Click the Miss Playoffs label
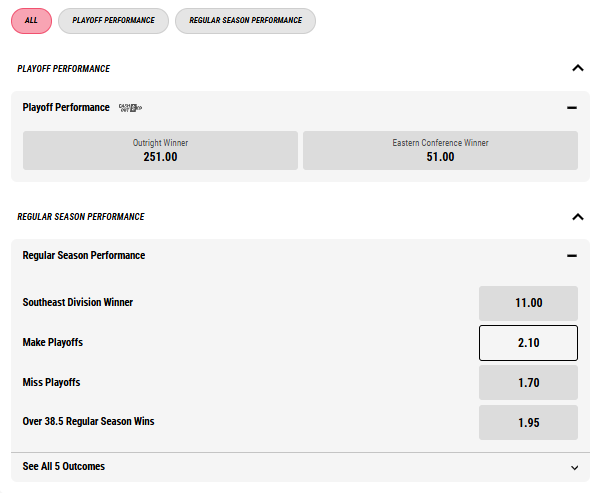The image size is (590, 493). point(51,382)
